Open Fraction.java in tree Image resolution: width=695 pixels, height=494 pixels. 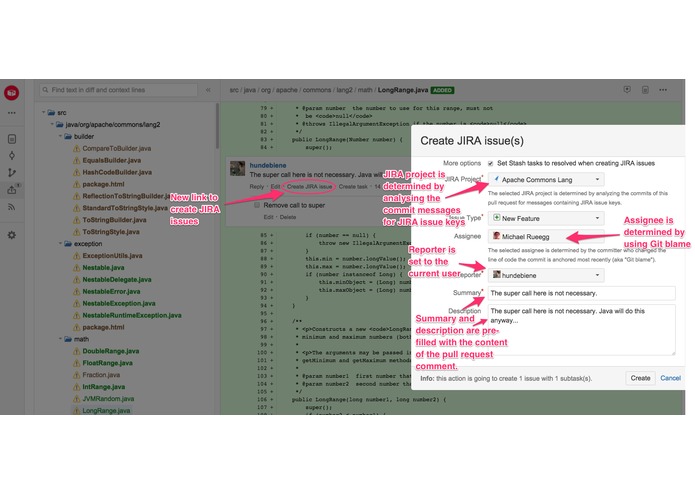(x=101, y=375)
